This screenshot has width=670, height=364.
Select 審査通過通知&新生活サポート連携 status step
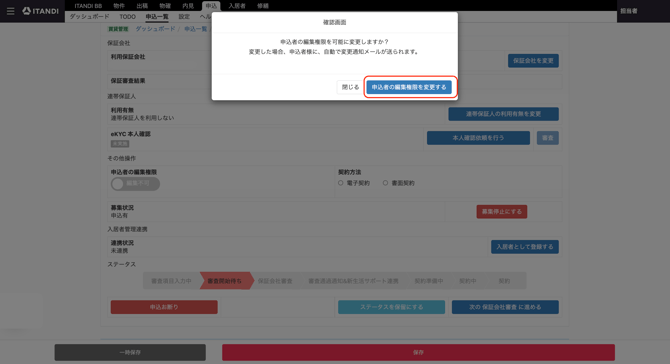pos(353,281)
